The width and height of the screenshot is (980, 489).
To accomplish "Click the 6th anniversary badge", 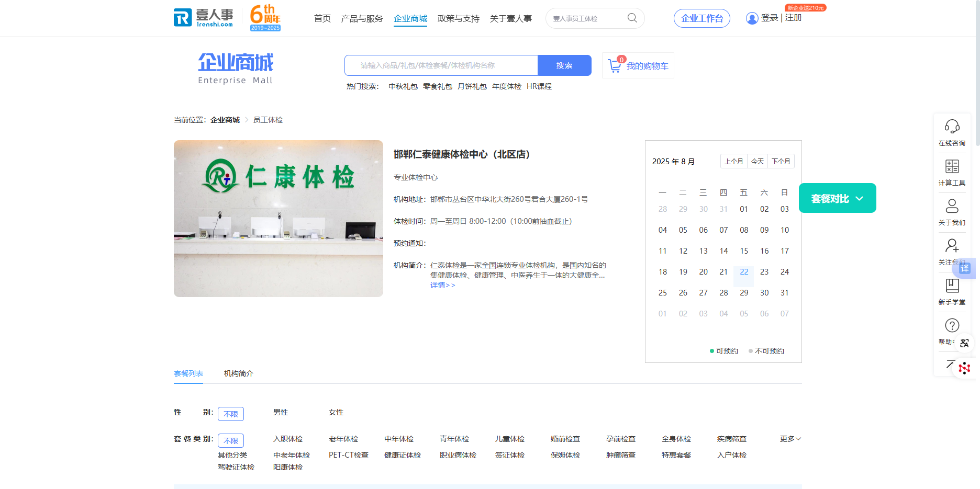I will (x=265, y=18).
